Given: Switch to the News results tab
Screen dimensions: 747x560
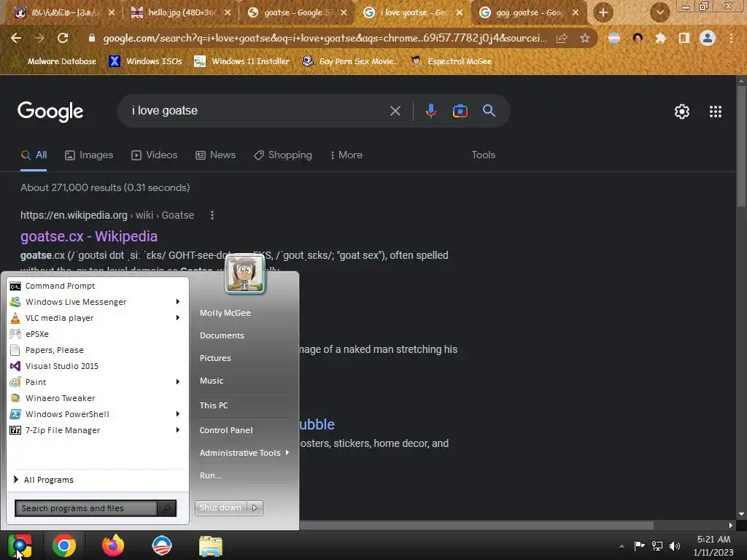Looking at the screenshot, I should coord(215,155).
